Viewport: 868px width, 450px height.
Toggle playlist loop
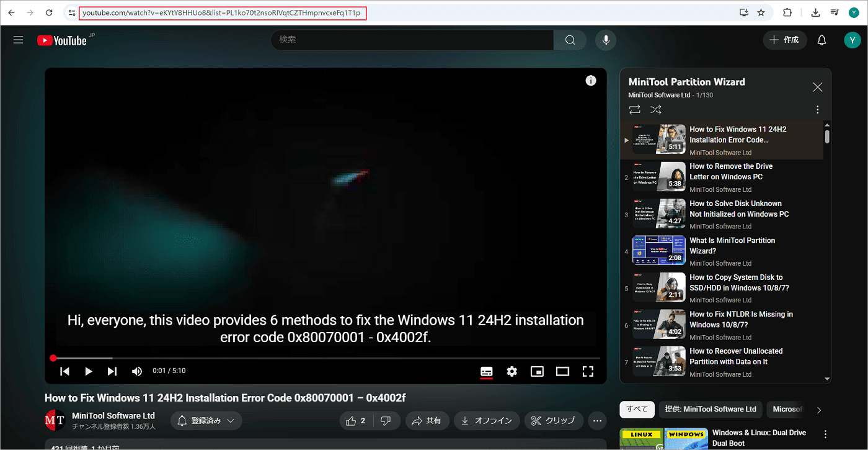(x=635, y=110)
